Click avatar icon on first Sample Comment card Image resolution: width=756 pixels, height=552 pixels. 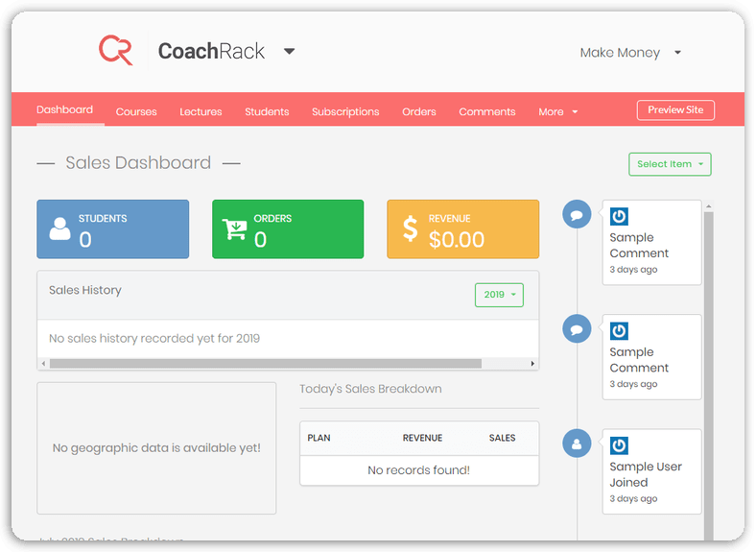pyautogui.click(x=619, y=216)
